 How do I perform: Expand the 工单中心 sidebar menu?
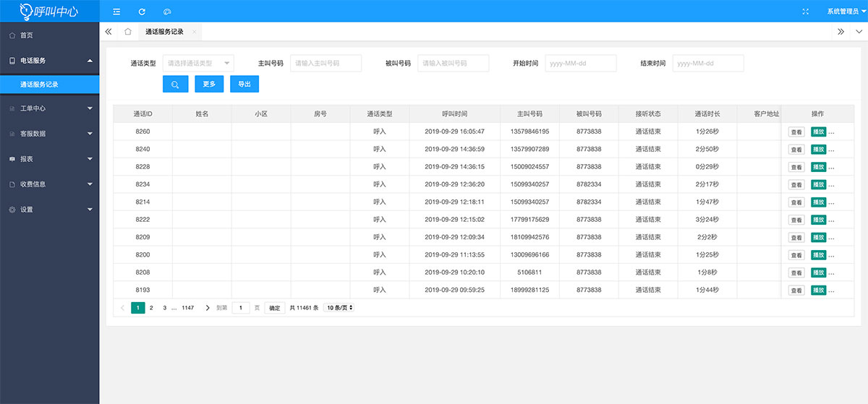tap(49, 108)
